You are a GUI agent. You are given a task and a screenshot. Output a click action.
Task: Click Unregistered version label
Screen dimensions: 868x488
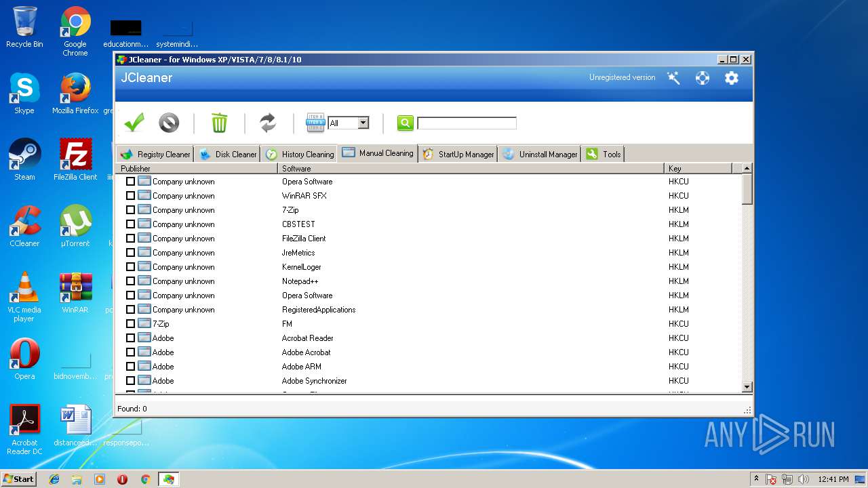tap(622, 77)
